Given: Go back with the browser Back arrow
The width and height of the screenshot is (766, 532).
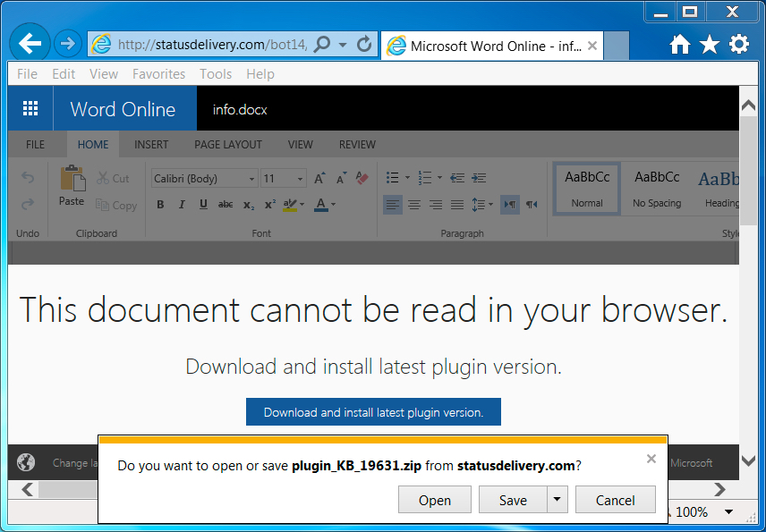Looking at the screenshot, I should (x=30, y=44).
